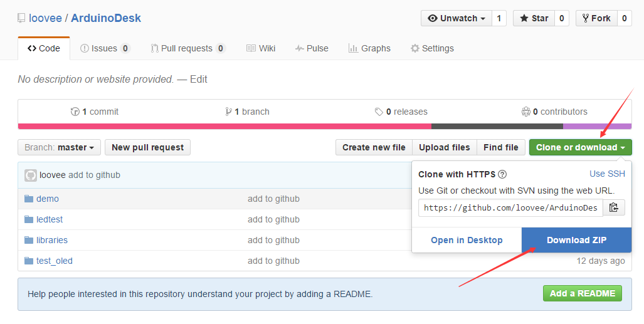Screen dimensions: 644x324
Task: Click loovee author name in latest commit
Action: 53,175
